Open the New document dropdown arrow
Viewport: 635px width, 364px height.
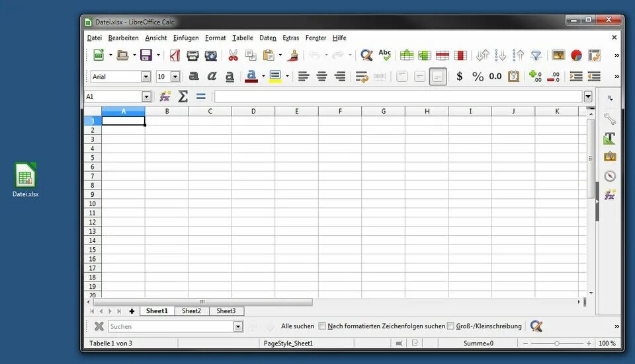[x=110, y=55]
